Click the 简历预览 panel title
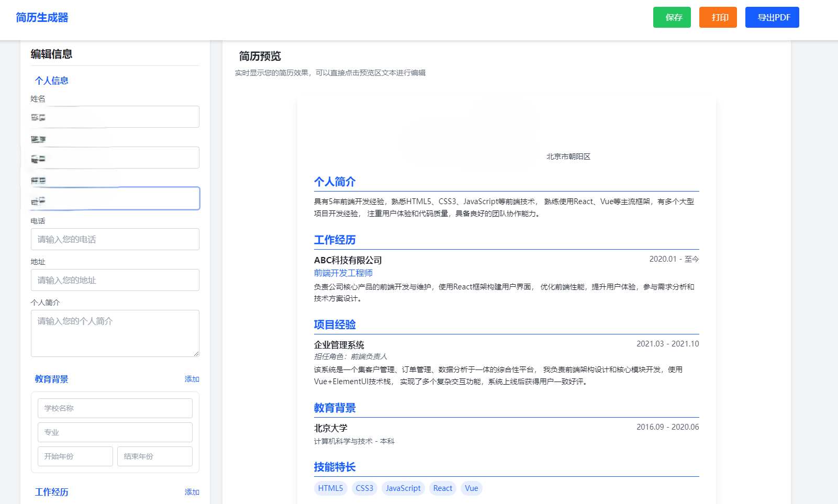This screenshot has width=838, height=504. pyautogui.click(x=260, y=56)
